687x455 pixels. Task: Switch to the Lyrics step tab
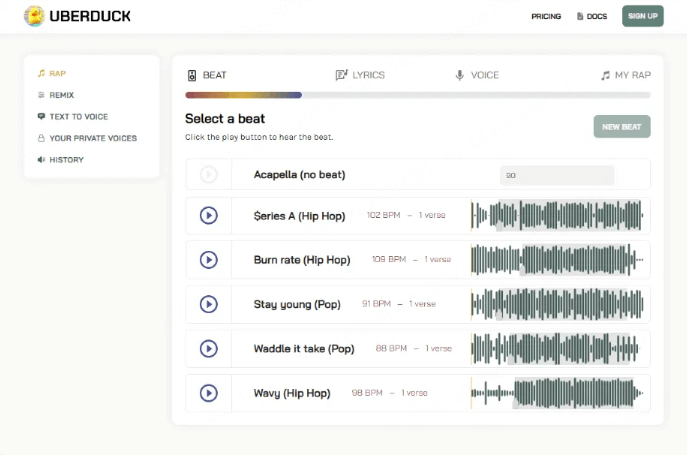coord(360,75)
